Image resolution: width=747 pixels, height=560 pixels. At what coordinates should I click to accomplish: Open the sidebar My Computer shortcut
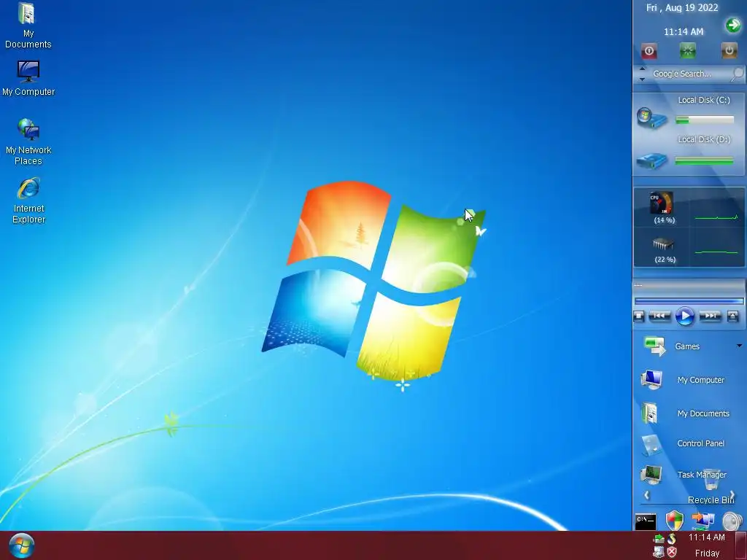[x=682, y=380]
